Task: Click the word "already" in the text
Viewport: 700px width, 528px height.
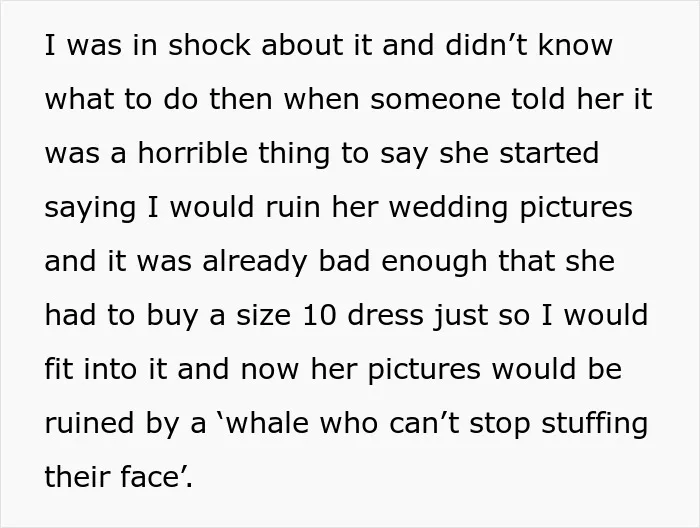Action: point(254,261)
